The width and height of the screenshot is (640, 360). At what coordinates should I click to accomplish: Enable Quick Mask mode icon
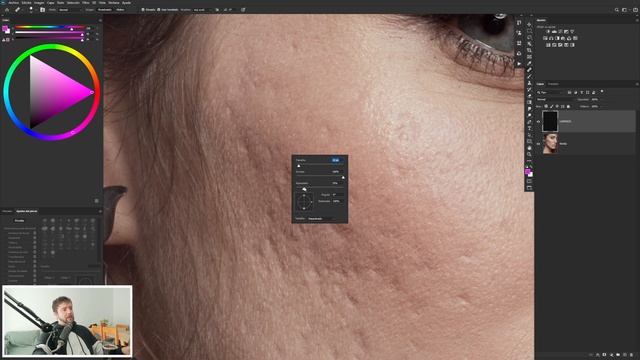529,181
